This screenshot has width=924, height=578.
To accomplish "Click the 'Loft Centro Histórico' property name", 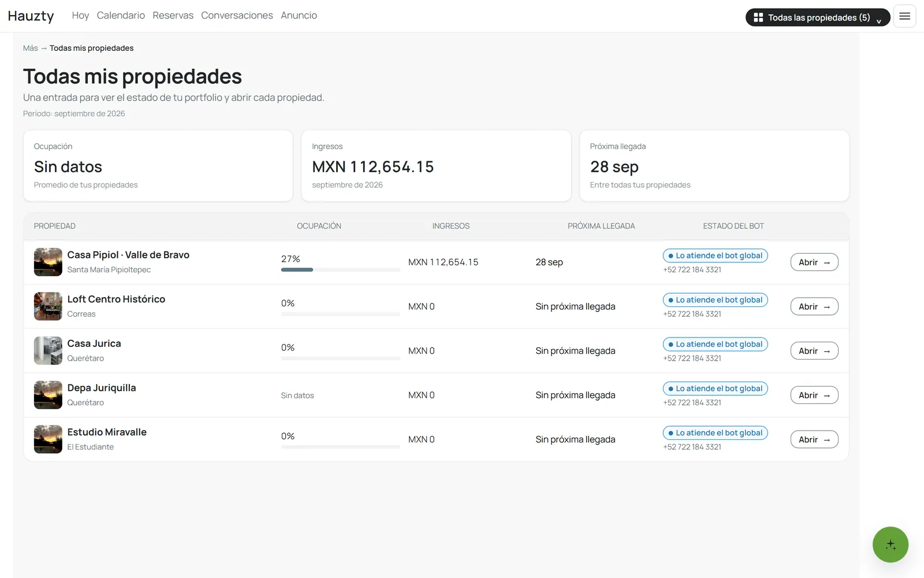I will (116, 299).
